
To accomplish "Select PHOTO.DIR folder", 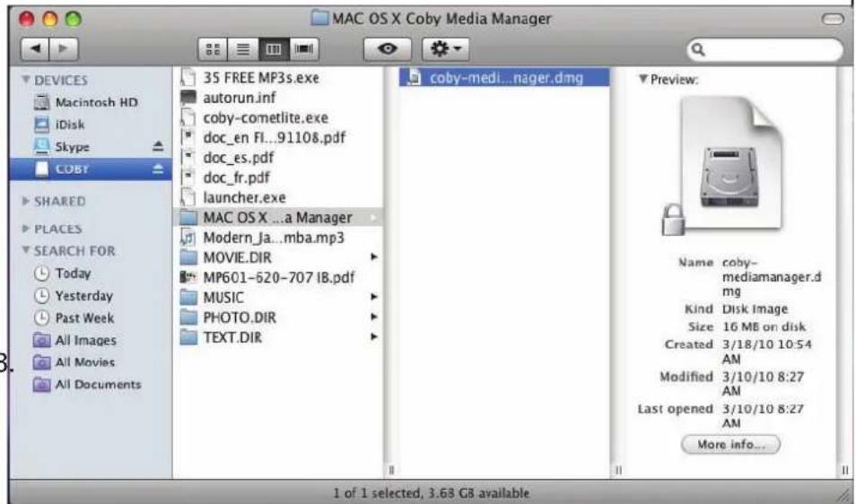I will [x=278, y=317].
